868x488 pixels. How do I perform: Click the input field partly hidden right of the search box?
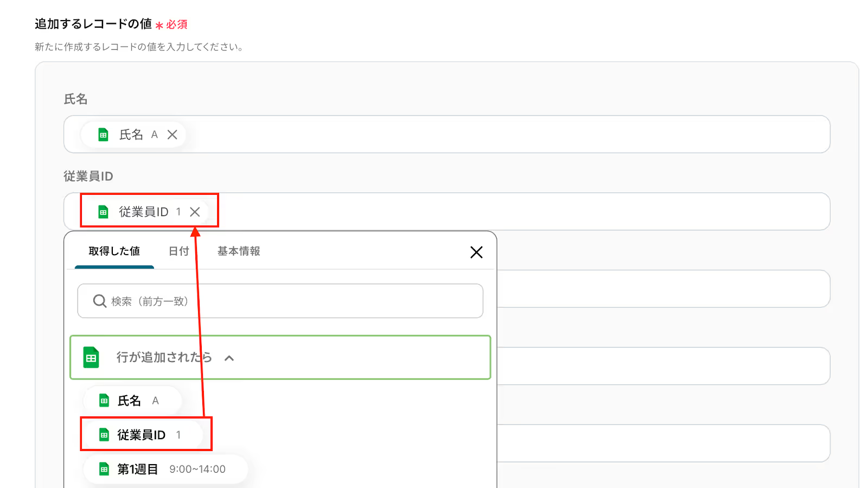[663, 289]
